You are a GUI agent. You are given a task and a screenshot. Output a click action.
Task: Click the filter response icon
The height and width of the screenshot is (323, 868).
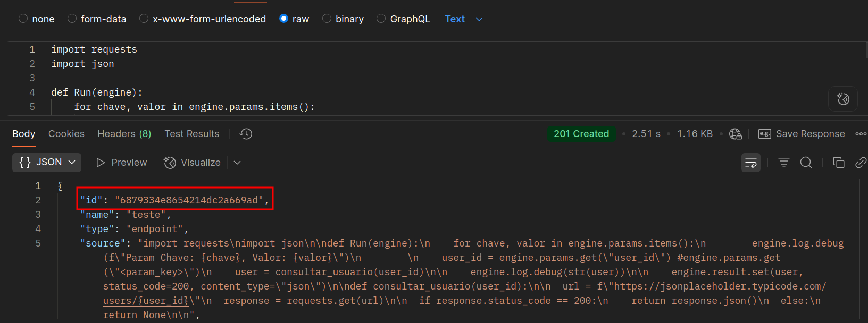point(783,163)
